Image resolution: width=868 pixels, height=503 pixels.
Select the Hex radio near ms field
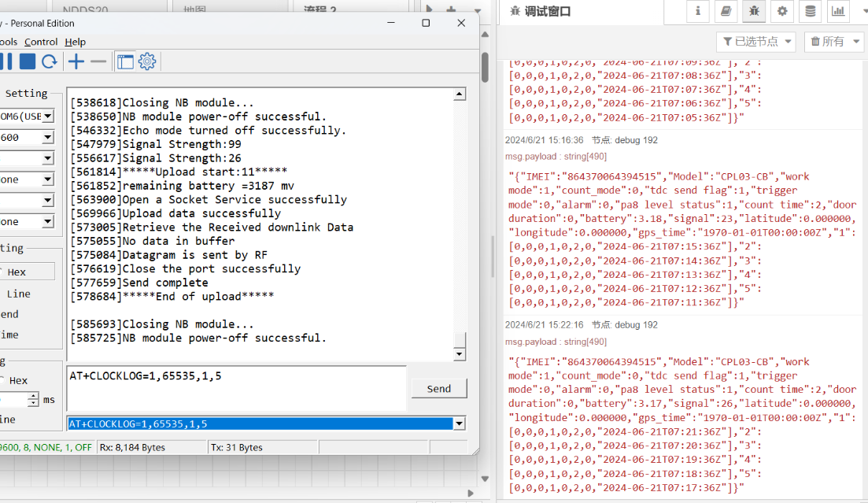click(13, 380)
